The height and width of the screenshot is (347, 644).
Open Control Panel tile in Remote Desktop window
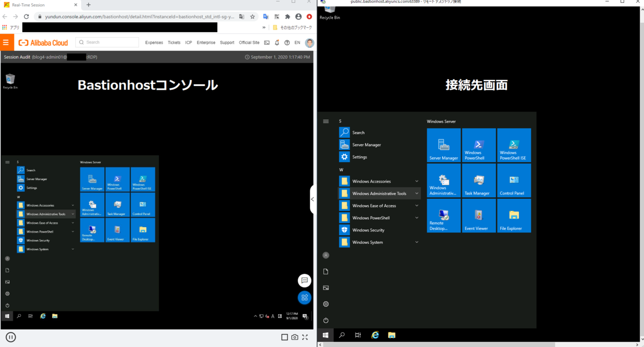(x=514, y=180)
